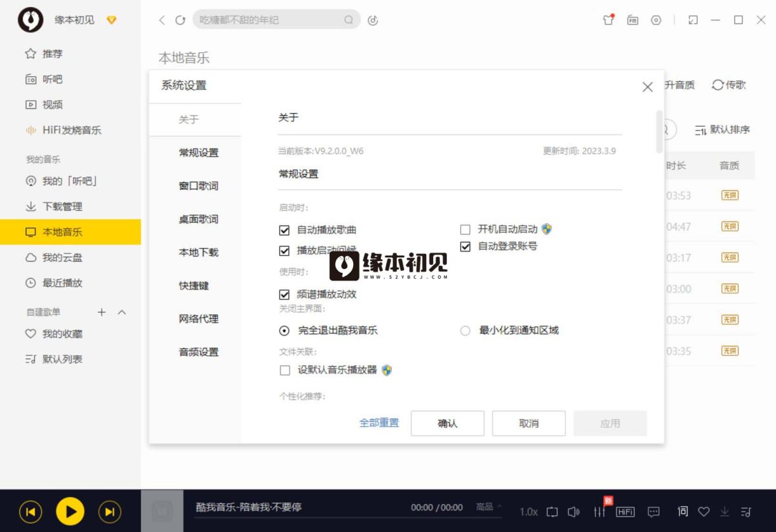Uncheck 自动播放歌曲

[284, 229]
